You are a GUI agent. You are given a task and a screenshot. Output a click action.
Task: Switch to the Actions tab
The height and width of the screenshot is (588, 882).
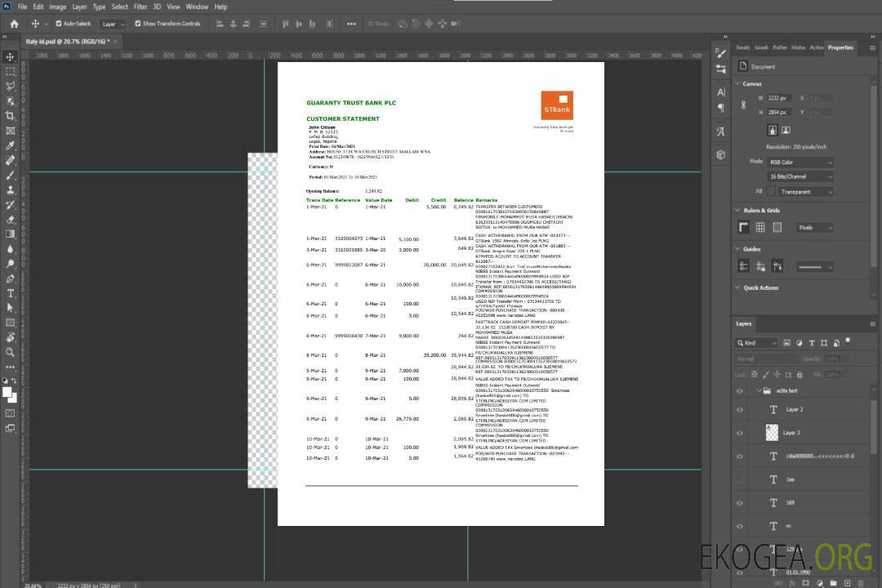(x=816, y=48)
